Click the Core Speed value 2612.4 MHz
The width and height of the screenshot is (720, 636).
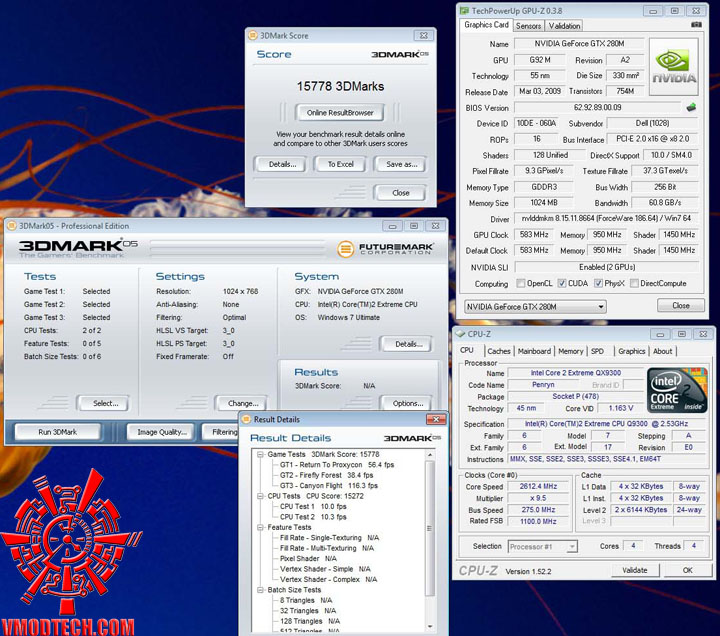(538, 486)
